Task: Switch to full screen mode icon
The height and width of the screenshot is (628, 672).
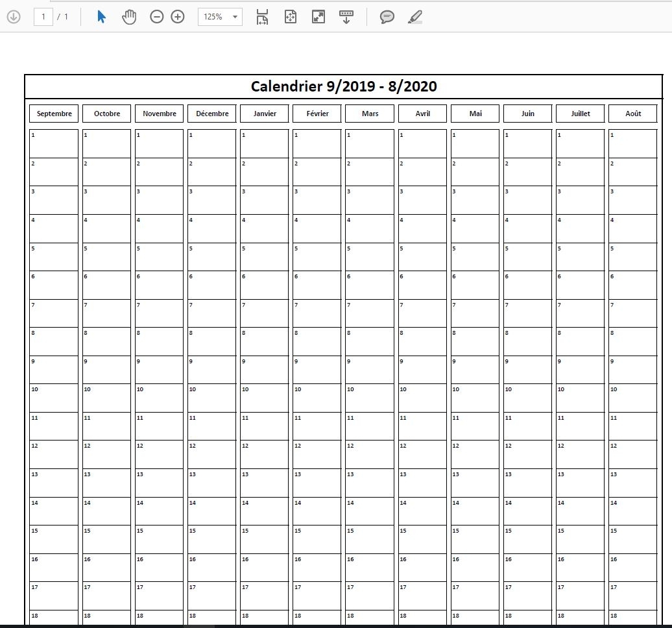Action: (x=318, y=17)
